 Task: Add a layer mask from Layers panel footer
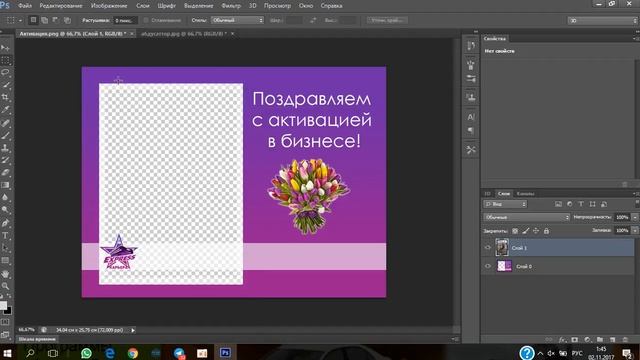(575, 340)
